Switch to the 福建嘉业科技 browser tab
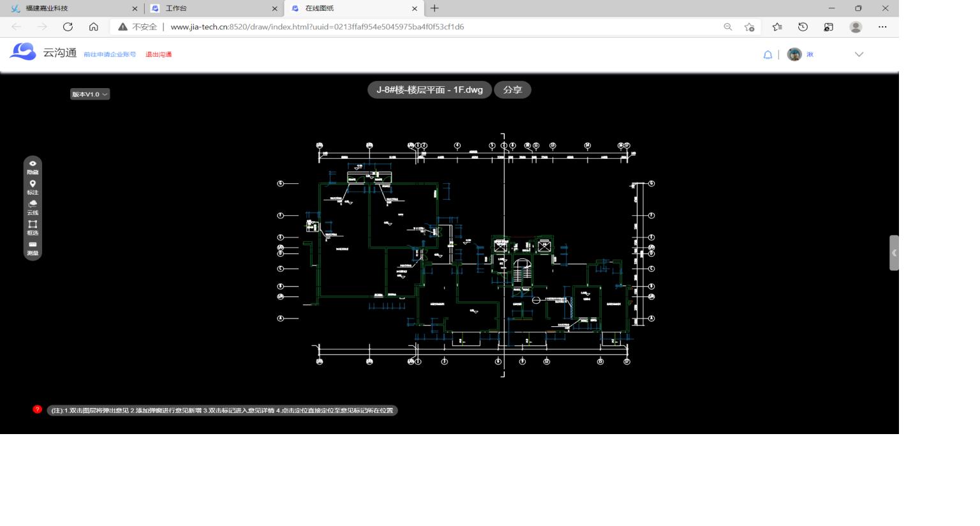The image size is (980, 526). (x=70, y=8)
